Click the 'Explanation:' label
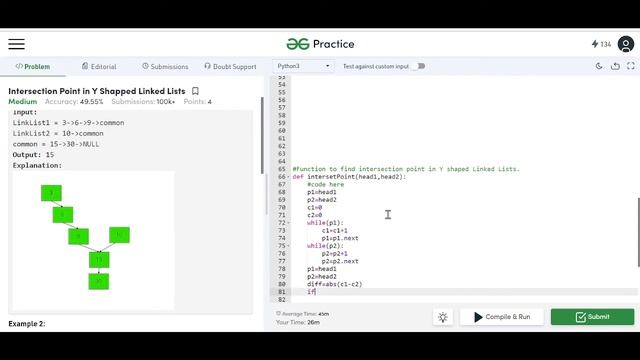 click(x=37, y=165)
